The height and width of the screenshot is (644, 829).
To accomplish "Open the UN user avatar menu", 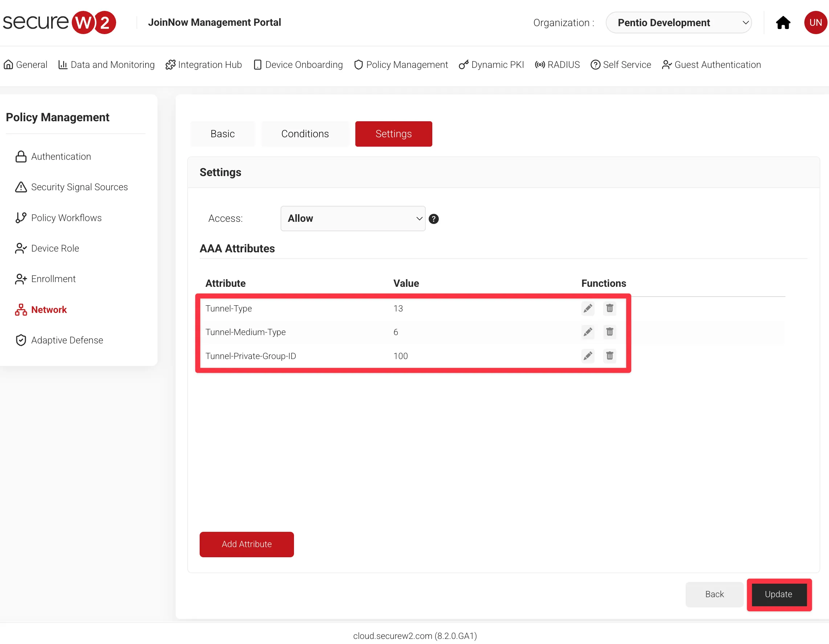I will [x=815, y=23].
